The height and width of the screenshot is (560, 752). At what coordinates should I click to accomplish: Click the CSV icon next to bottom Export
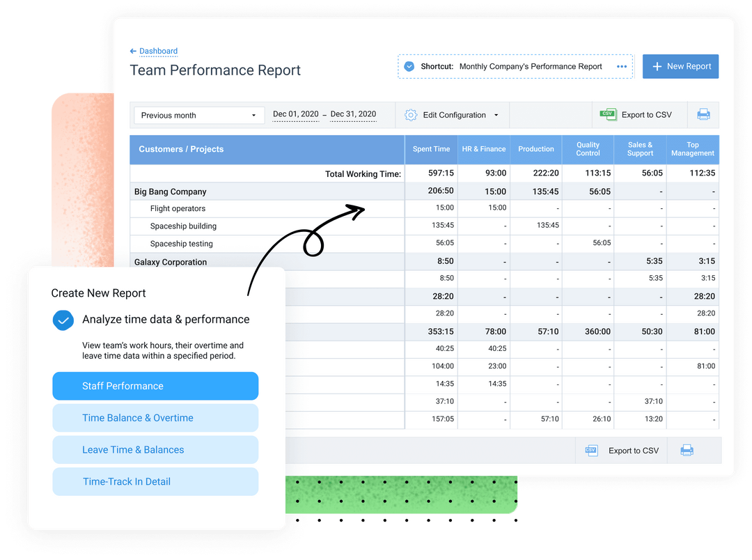point(591,450)
